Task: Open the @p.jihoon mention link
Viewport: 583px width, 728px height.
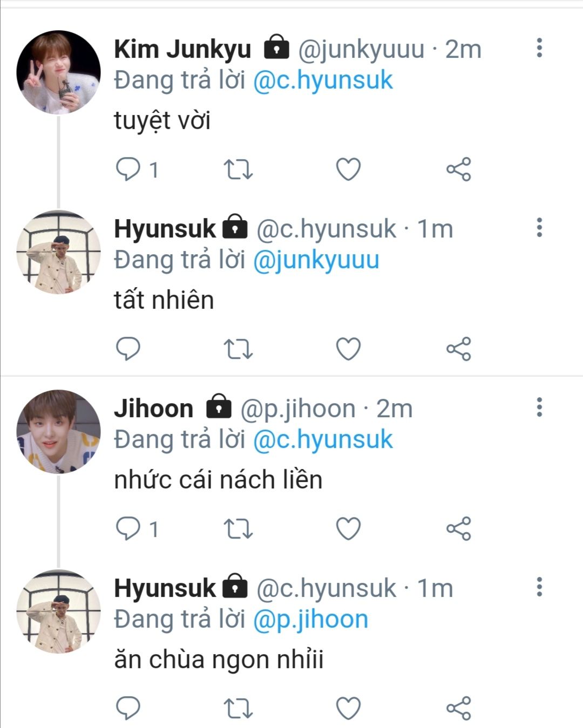Action: click(x=310, y=620)
